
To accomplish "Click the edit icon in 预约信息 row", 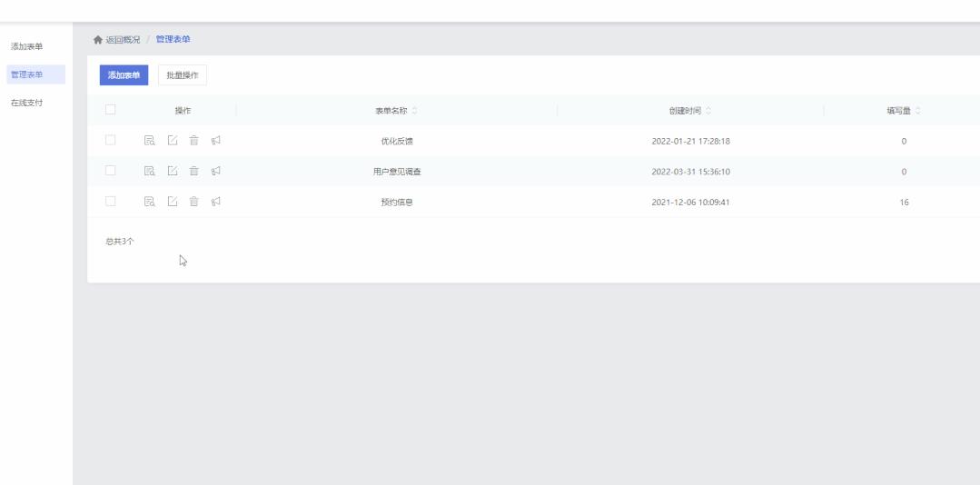I will tap(173, 202).
